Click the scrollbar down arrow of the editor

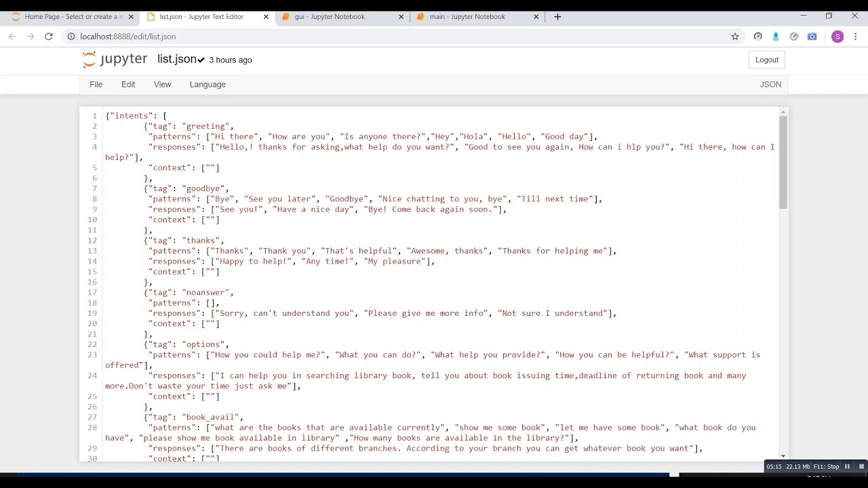[x=783, y=456]
